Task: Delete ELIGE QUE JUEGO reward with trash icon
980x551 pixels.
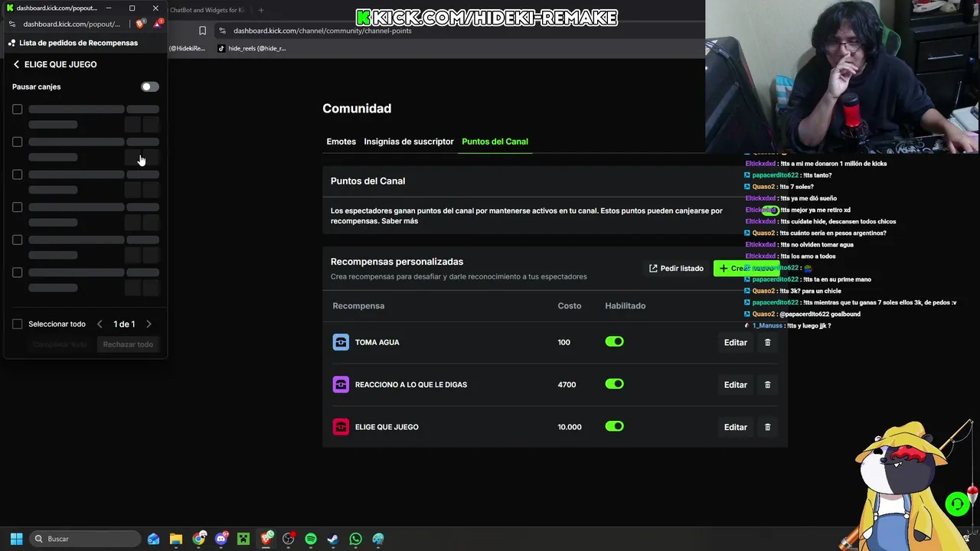Action: [x=767, y=427]
